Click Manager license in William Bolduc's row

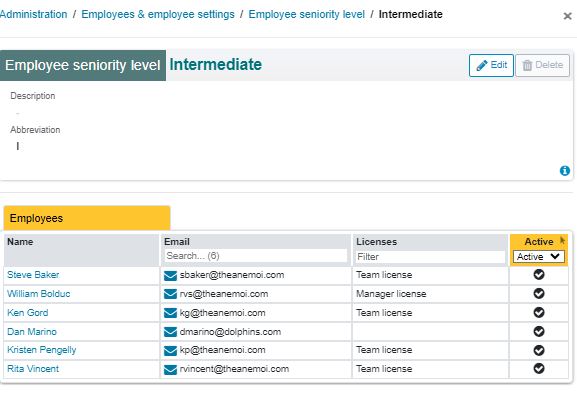pos(391,294)
